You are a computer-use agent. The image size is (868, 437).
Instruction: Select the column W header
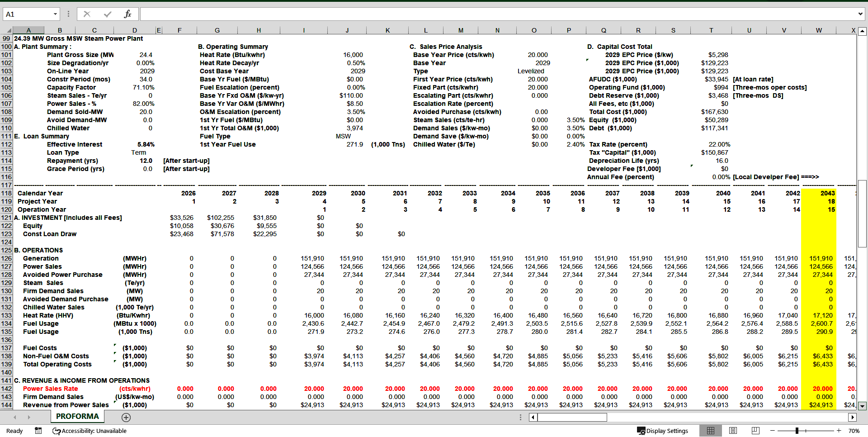[818, 30]
